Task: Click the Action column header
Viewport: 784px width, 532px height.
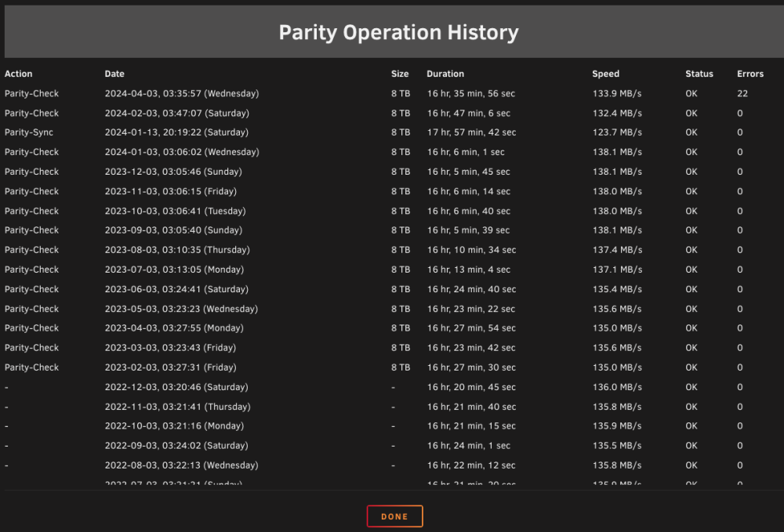Action: (x=19, y=74)
